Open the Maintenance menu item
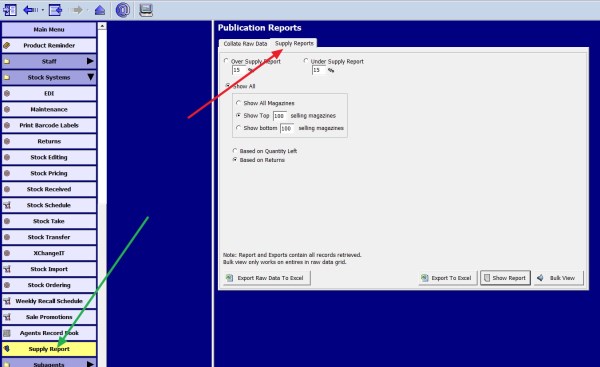The height and width of the screenshot is (367, 600). tap(49, 109)
